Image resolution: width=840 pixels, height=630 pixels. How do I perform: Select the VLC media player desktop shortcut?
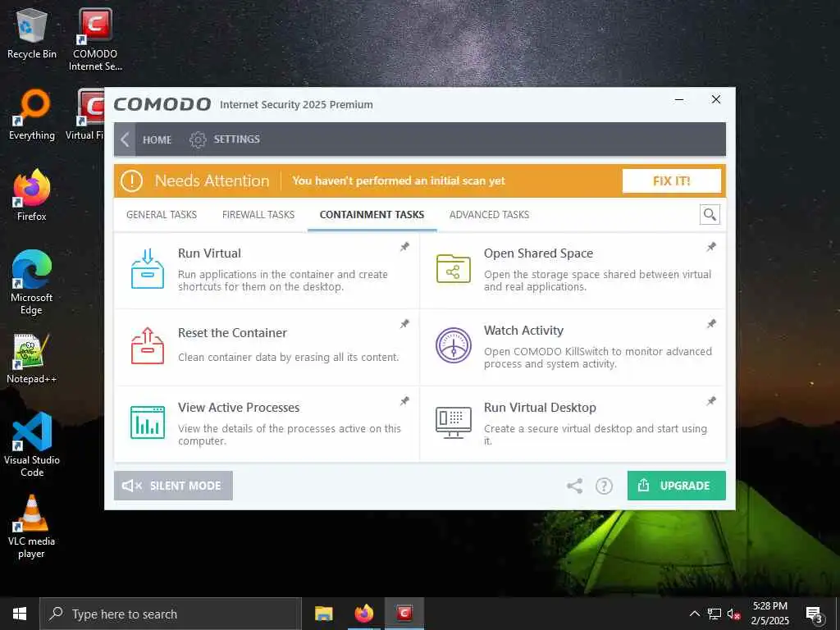tap(32, 527)
